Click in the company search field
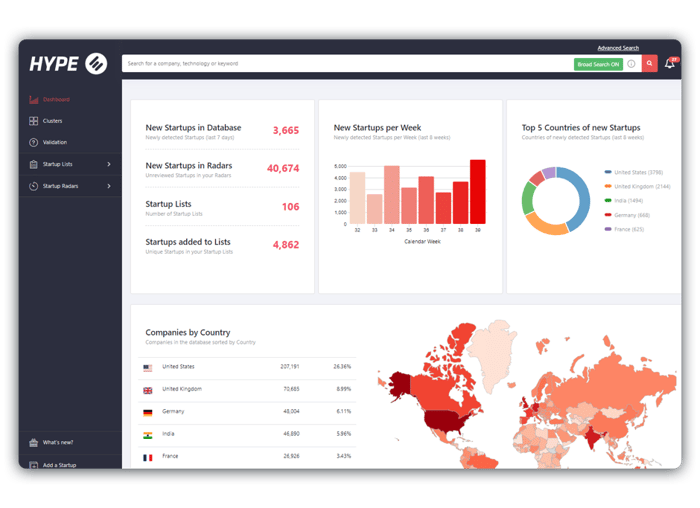This screenshot has height=508, width=700. (347, 63)
